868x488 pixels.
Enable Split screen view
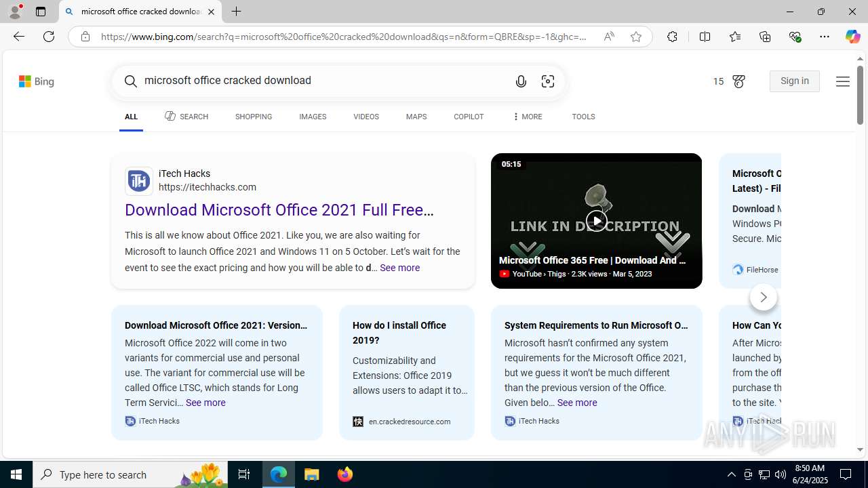pos(705,37)
